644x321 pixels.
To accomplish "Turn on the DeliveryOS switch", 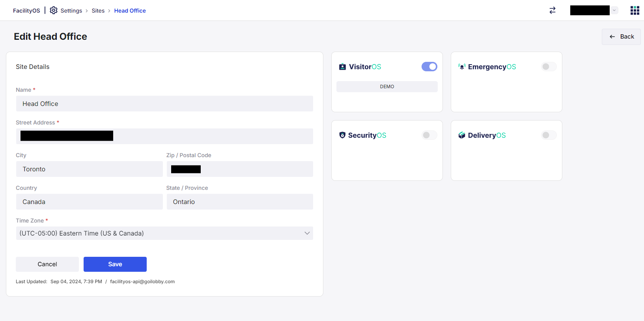I will coord(549,135).
